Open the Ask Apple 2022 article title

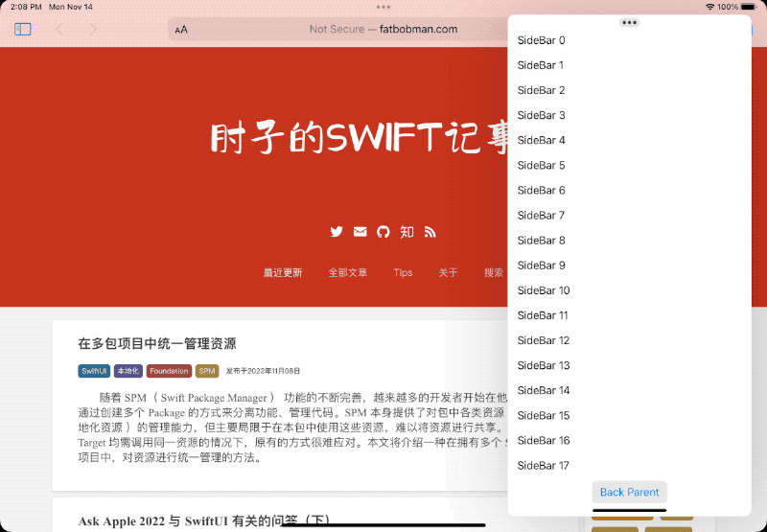click(204, 521)
